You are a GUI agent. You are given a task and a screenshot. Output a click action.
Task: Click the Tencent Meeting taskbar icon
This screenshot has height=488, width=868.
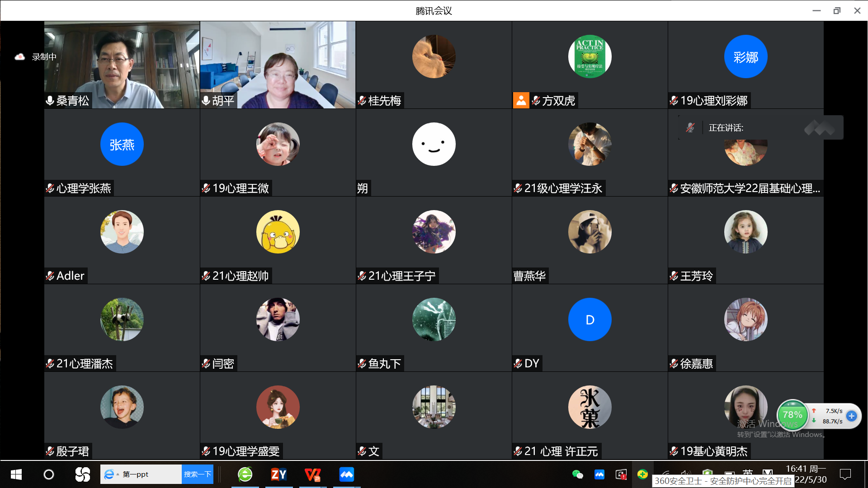(346, 474)
